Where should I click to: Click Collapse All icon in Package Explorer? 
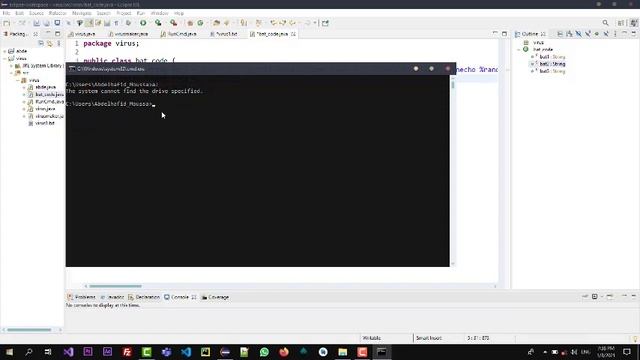[41, 43]
